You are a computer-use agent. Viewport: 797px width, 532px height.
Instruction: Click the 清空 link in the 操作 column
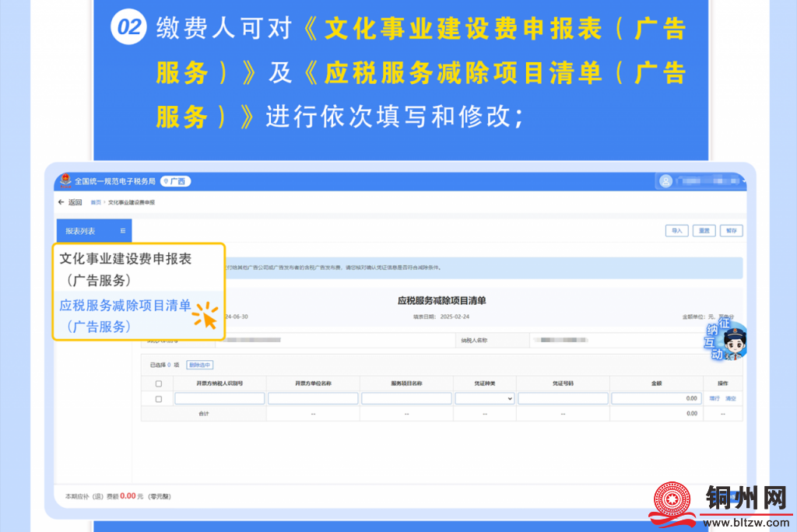point(730,398)
